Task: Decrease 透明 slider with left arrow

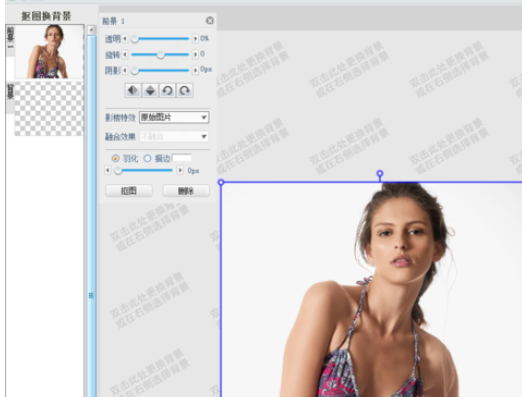Action: 125,39
